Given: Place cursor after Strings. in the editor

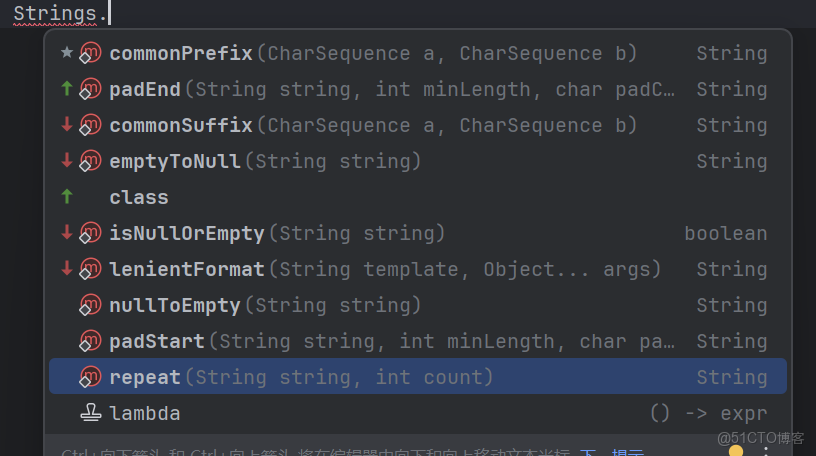Looking at the screenshot, I should click(108, 13).
